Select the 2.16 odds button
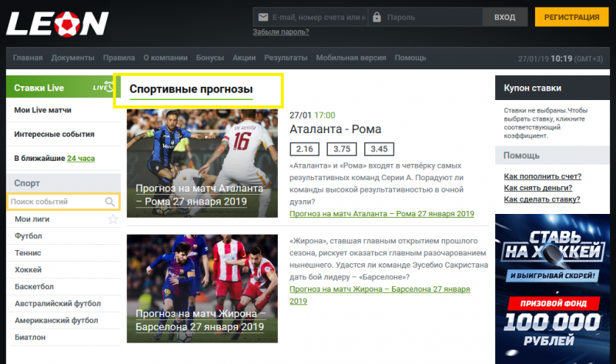Viewport: 616px width, 364px height. [304, 149]
